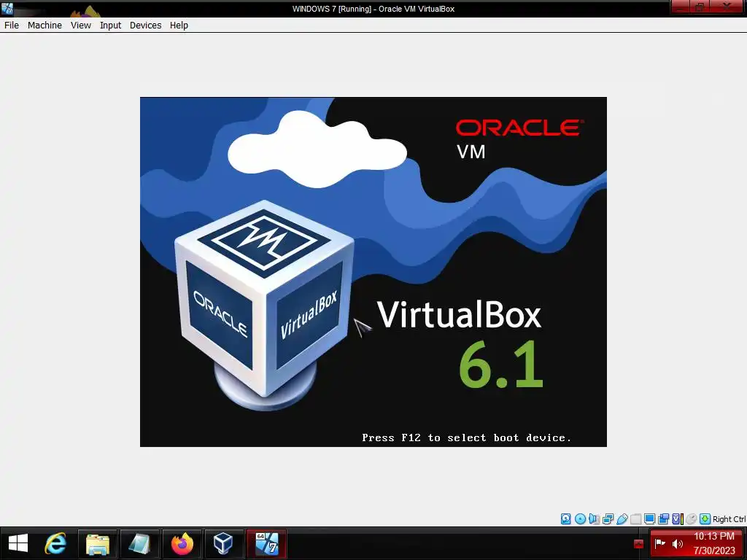Click the optical drive status icon
This screenshot has width=747, height=560.
coord(580,519)
